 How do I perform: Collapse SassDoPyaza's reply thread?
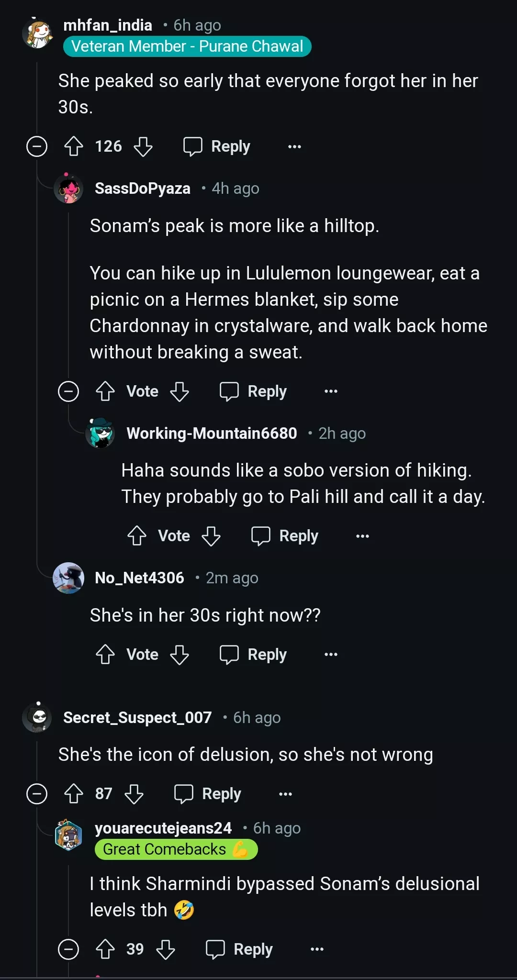click(68, 391)
